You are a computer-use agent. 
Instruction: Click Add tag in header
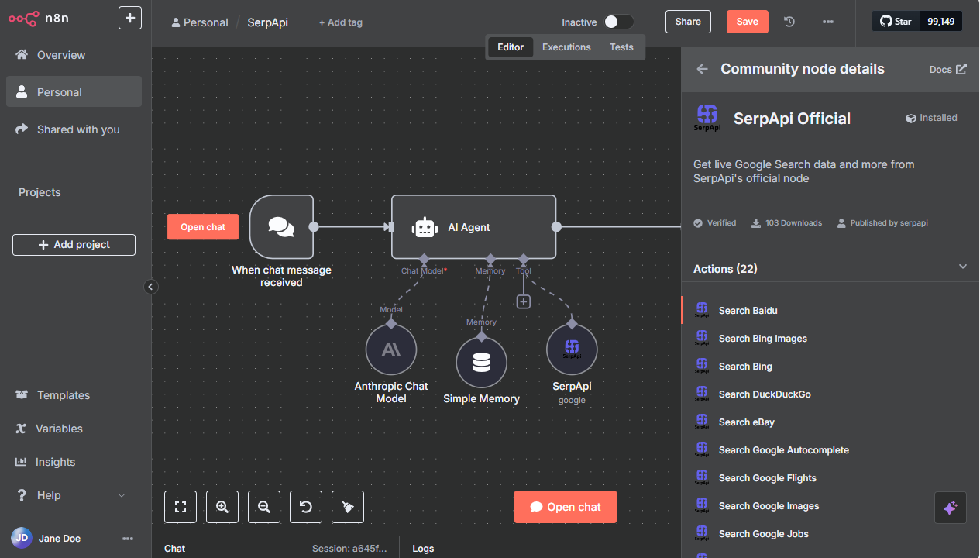click(x=341, y=22)
